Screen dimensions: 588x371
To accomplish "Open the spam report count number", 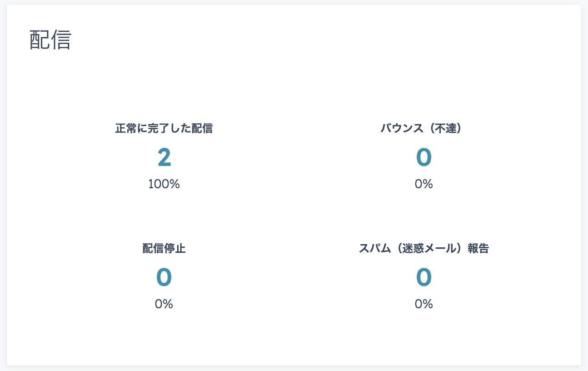I will pos(424,277).
